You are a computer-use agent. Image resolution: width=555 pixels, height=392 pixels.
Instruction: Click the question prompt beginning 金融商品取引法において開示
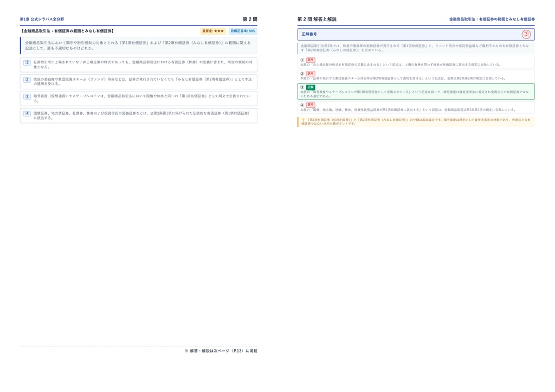pyautogui.click(x=138, y=45)
